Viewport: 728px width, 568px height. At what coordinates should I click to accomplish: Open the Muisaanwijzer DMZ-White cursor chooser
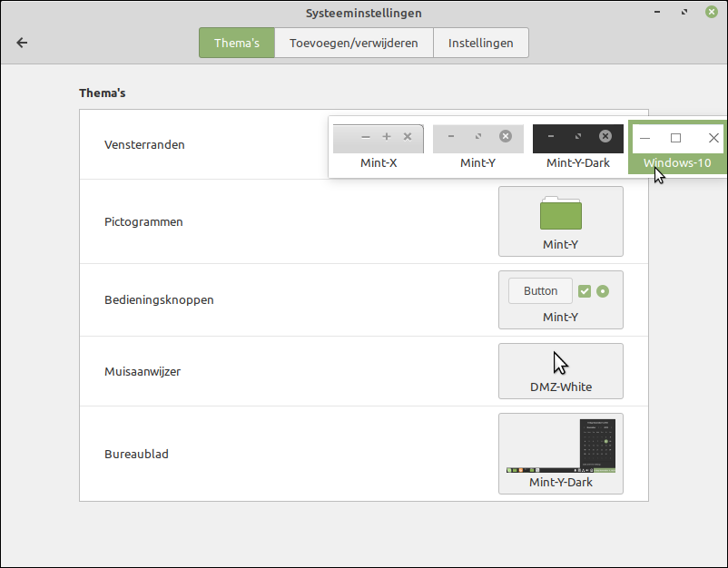561,371
